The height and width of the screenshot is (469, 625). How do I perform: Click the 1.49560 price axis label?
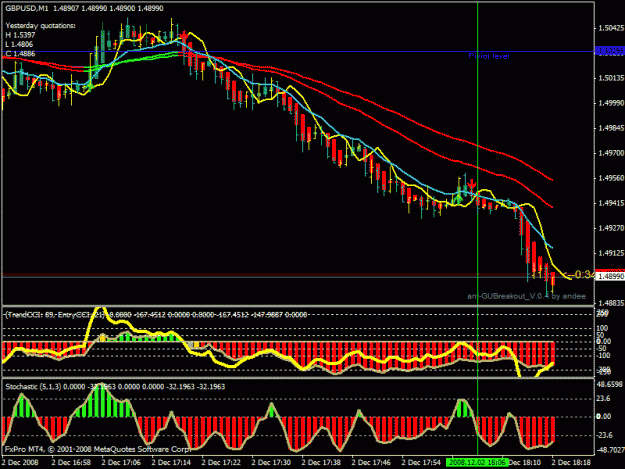(x=610, y=178)
